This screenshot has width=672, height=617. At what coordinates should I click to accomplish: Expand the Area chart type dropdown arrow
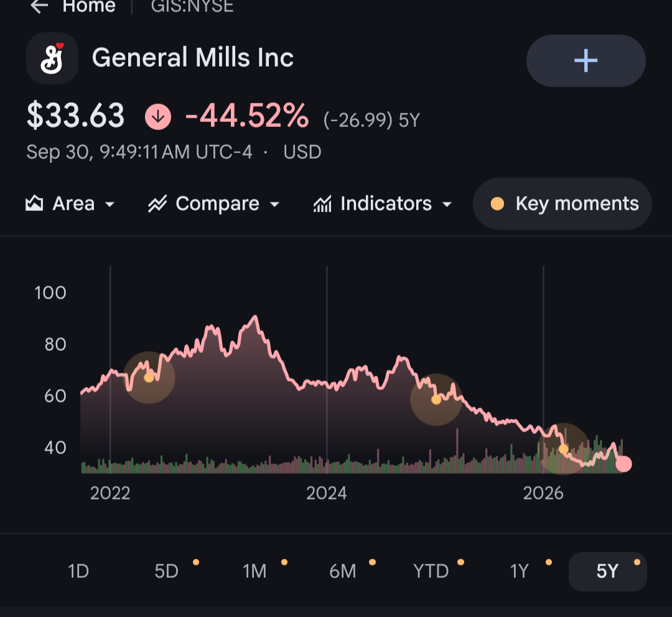(110, 205)
